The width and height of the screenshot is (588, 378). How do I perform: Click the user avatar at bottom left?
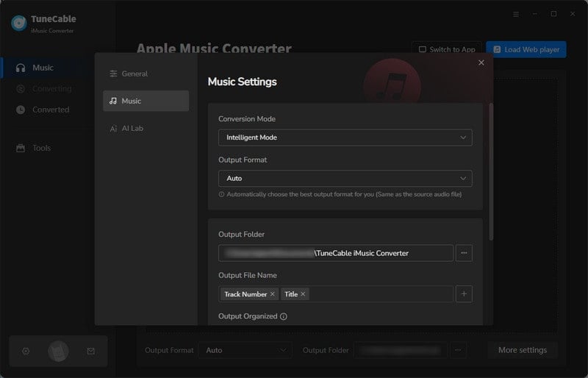coord(58,352)
